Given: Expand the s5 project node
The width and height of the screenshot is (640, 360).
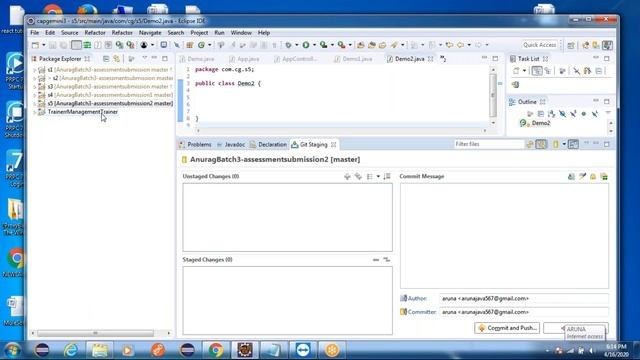Looking at the screenshot, I should tap(34, 103).
